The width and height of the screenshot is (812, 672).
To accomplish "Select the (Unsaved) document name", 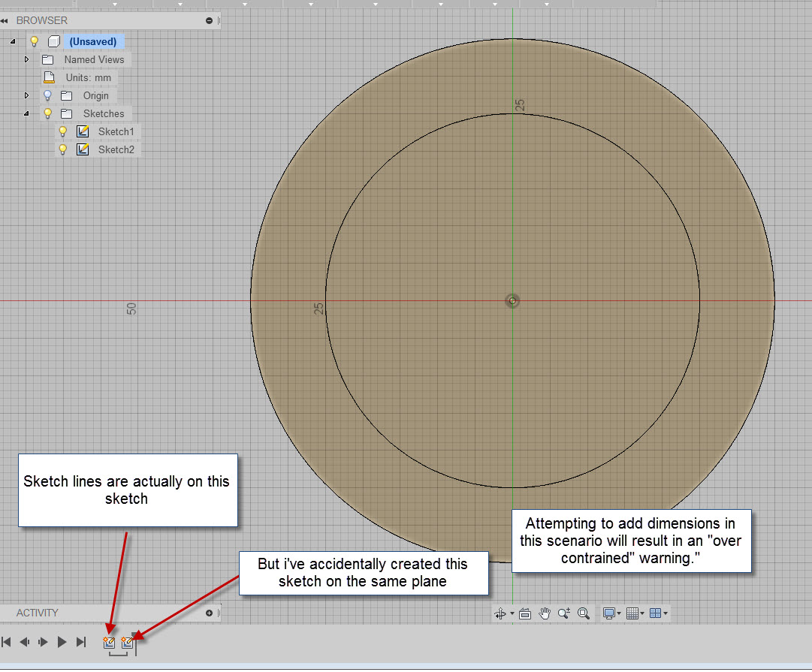I will (x=93, y=41).
